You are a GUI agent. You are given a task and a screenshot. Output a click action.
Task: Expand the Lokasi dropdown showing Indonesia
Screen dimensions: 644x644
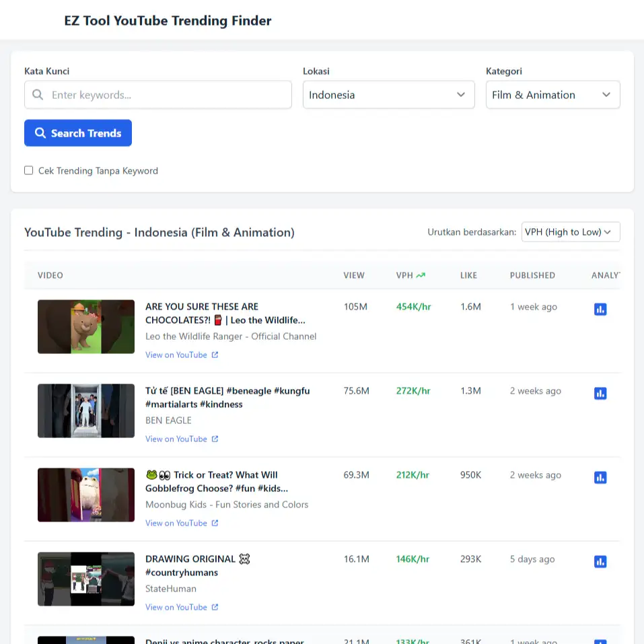[388, 95]
